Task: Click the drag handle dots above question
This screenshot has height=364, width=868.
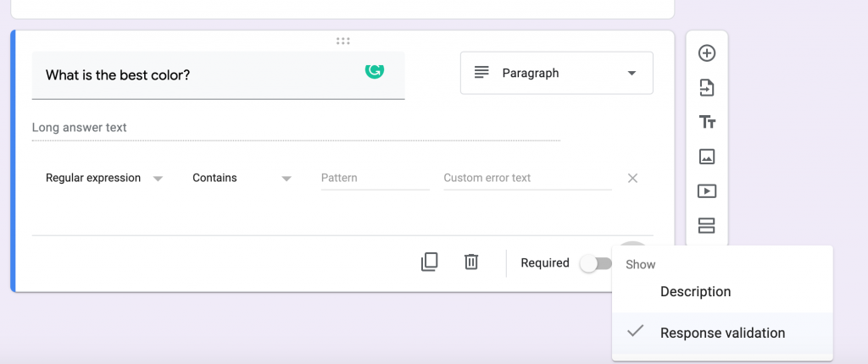Action: (x=342, y=41)
